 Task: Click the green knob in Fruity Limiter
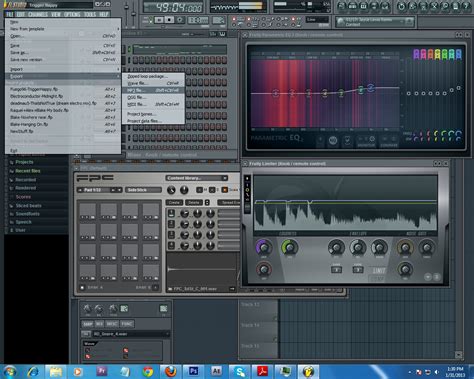point(289,248)
